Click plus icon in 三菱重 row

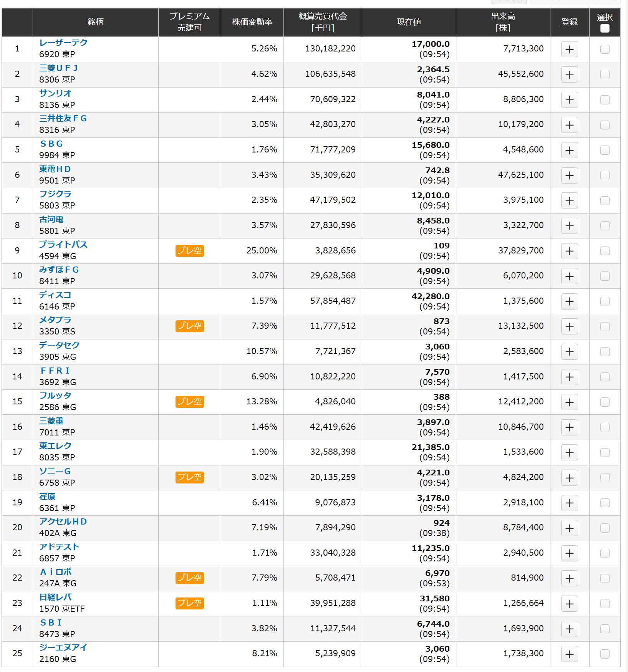point(569,427)
